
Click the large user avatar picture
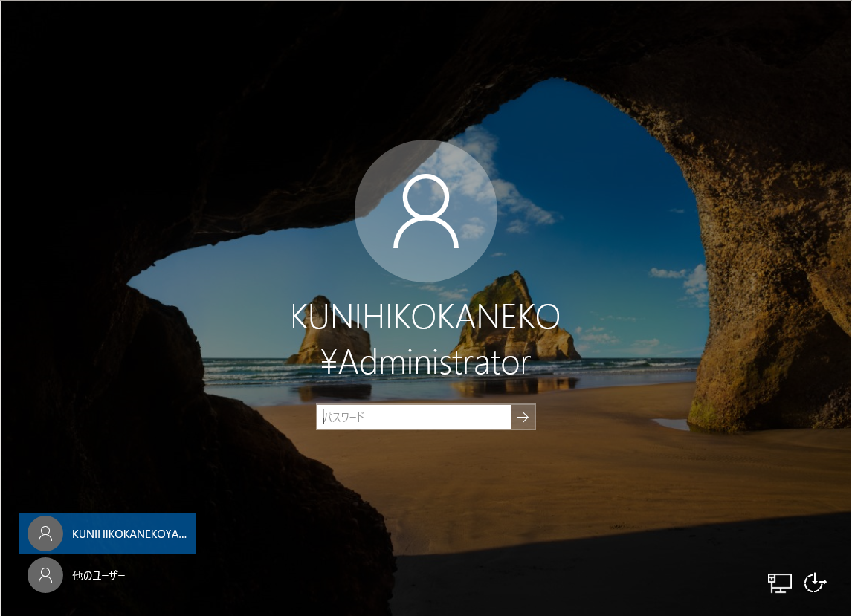point(426,211)
